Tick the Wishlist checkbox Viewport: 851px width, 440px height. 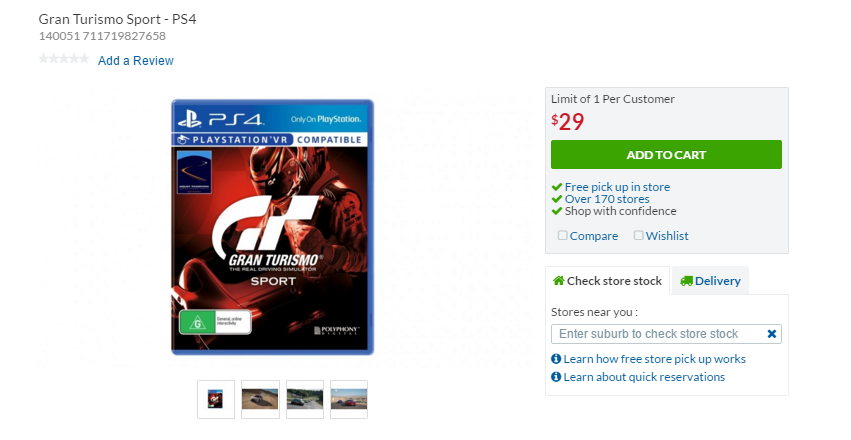click(x=638, y=235)
